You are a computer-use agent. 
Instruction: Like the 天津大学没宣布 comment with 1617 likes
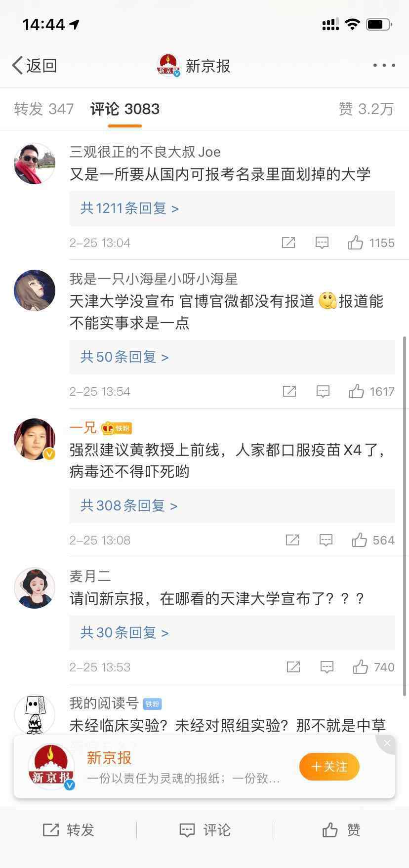(357, 392)
